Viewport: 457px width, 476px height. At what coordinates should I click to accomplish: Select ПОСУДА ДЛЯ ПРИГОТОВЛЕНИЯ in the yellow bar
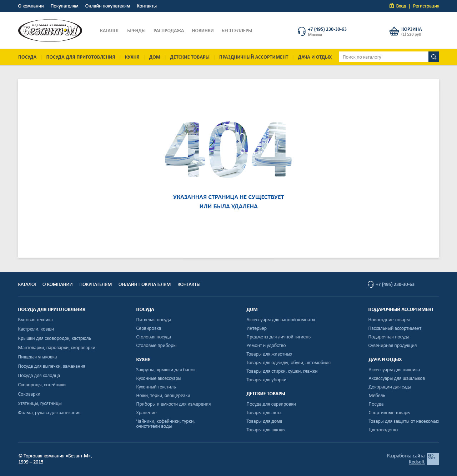(81, 57)
